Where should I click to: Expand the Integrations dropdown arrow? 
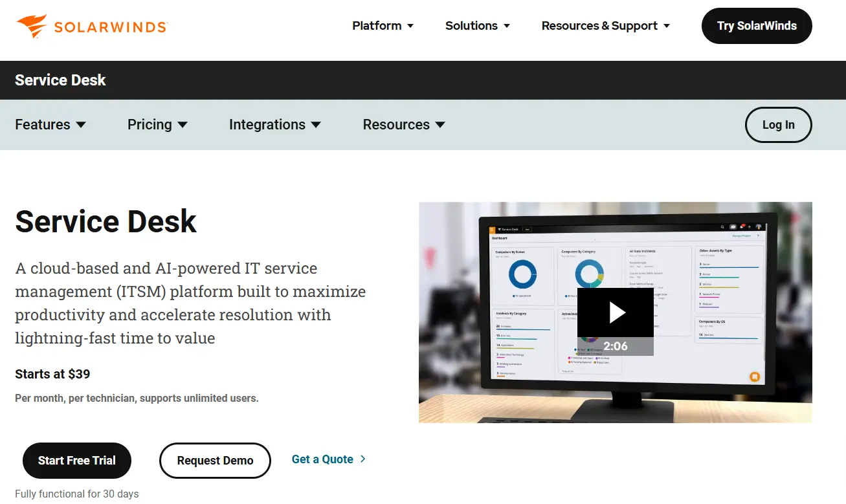(316, 125)
